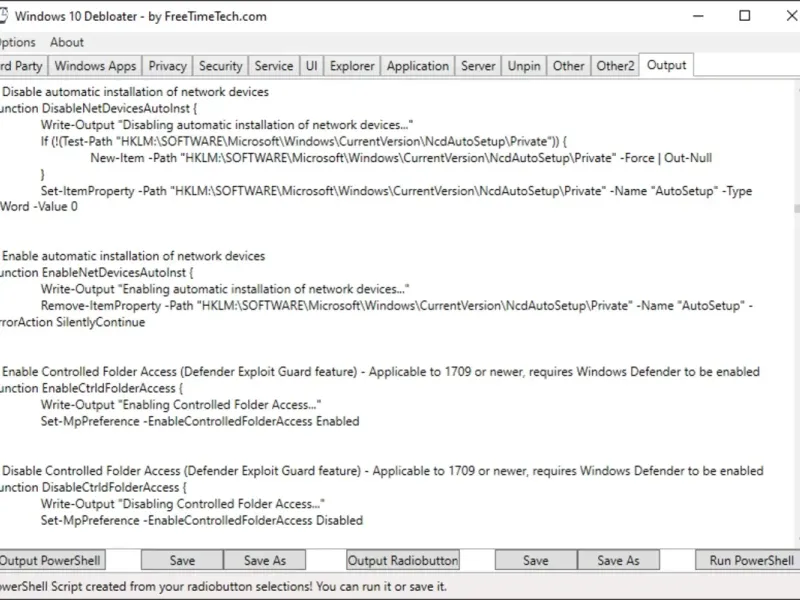
Task: Click 'Set-MpPreference -EnableControlledFolderAccess Disabled' line
Action: pyautogui.click(x=202, y=520)
